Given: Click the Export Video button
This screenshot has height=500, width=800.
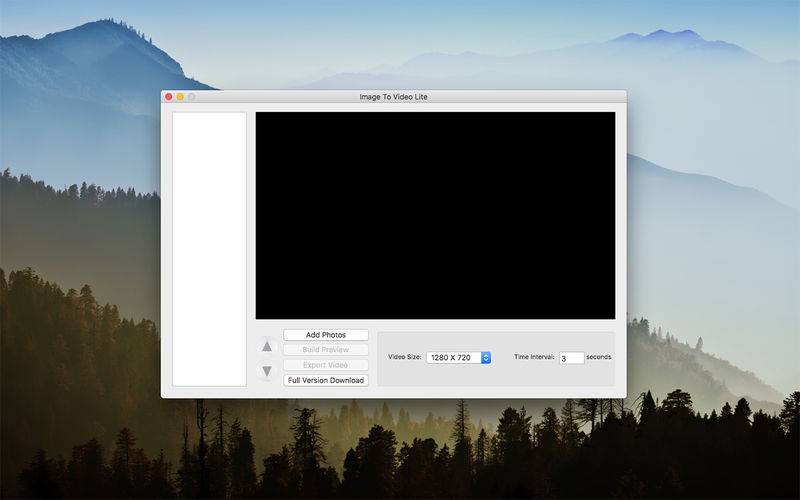Looking at the screenshot, I should point(326,365).
